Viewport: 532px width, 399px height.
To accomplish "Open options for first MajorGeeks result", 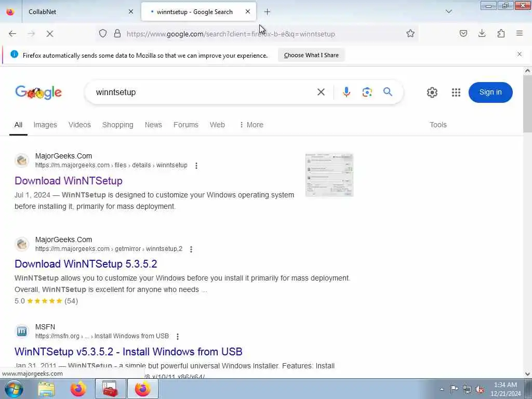I will tap(196, 166).
